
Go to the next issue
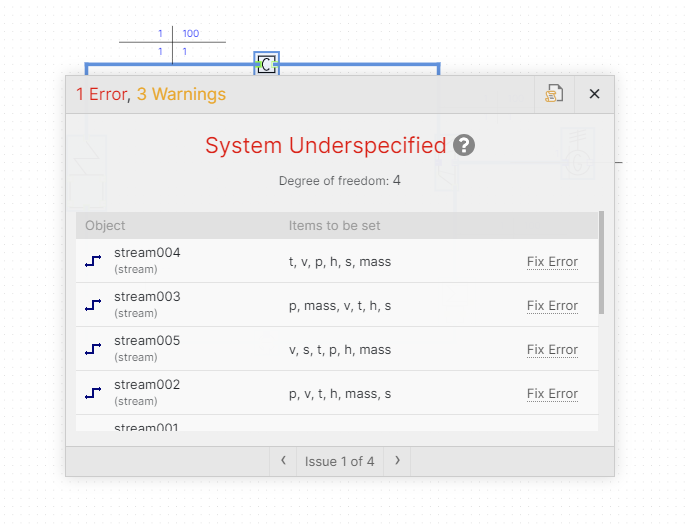(397, 461)
